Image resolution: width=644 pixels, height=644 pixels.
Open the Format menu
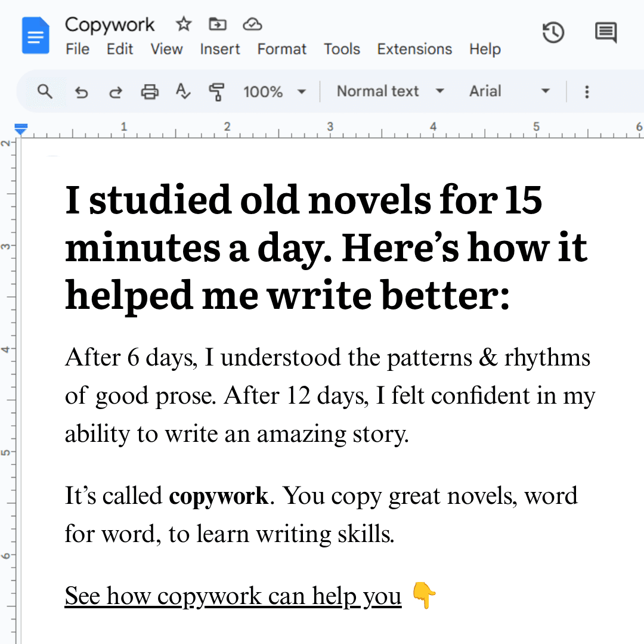click(x=281, y=49)
